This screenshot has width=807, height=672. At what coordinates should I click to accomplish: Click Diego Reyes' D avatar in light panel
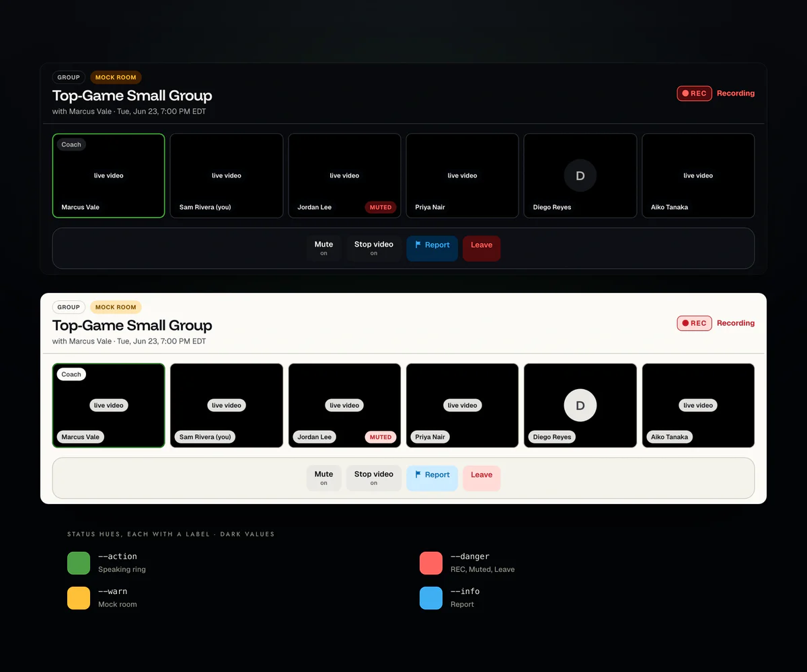580,405
